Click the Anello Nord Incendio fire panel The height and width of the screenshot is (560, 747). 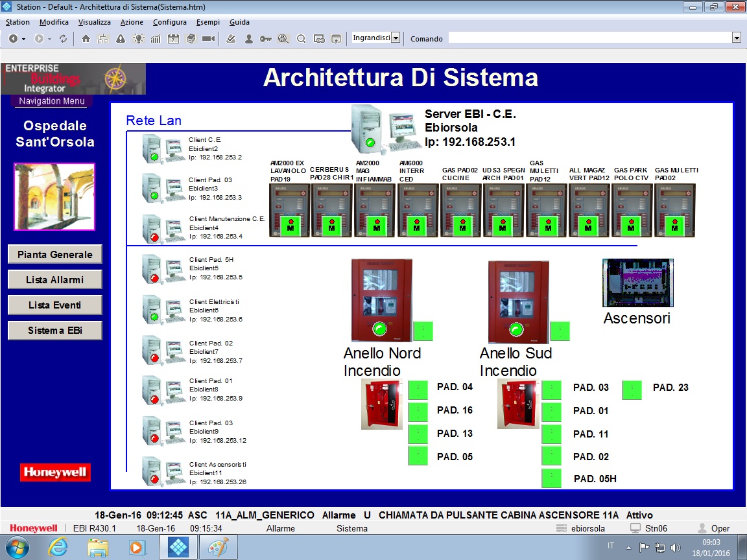click(x=381, y=299)
